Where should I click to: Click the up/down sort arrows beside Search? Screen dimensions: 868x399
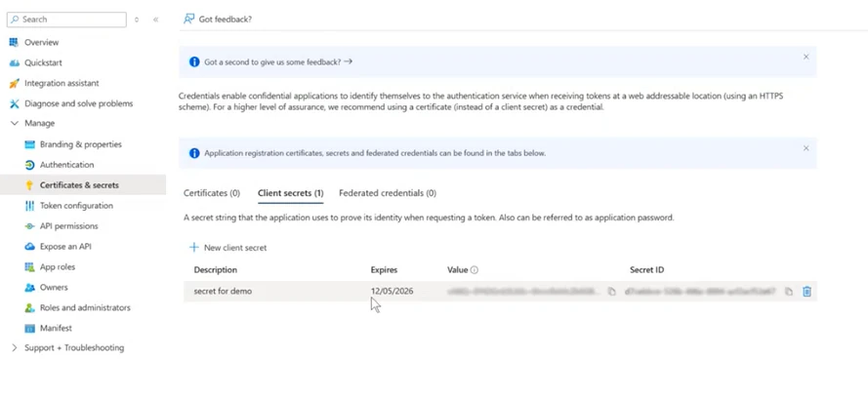137,20
